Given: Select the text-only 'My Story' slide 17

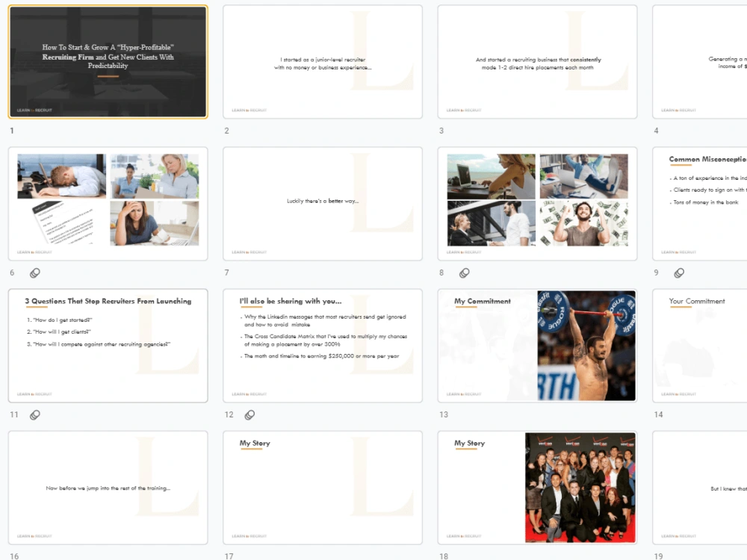Looking at the screenshot, I should point(323,488).
